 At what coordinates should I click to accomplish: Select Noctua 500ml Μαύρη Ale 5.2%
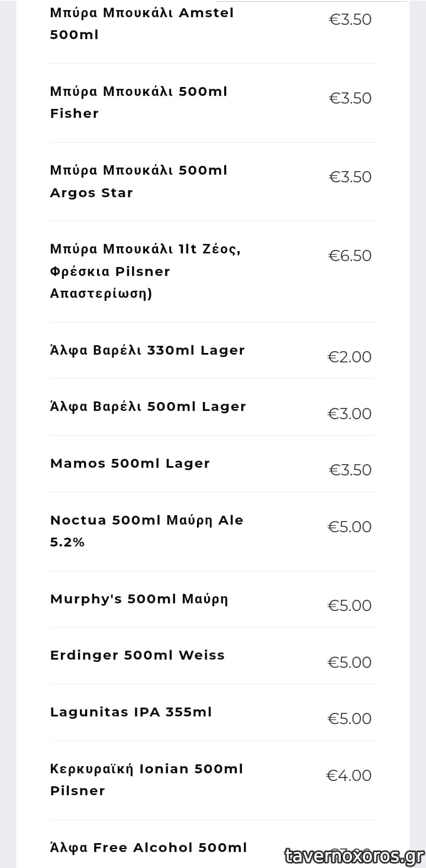tap(147, 531)
